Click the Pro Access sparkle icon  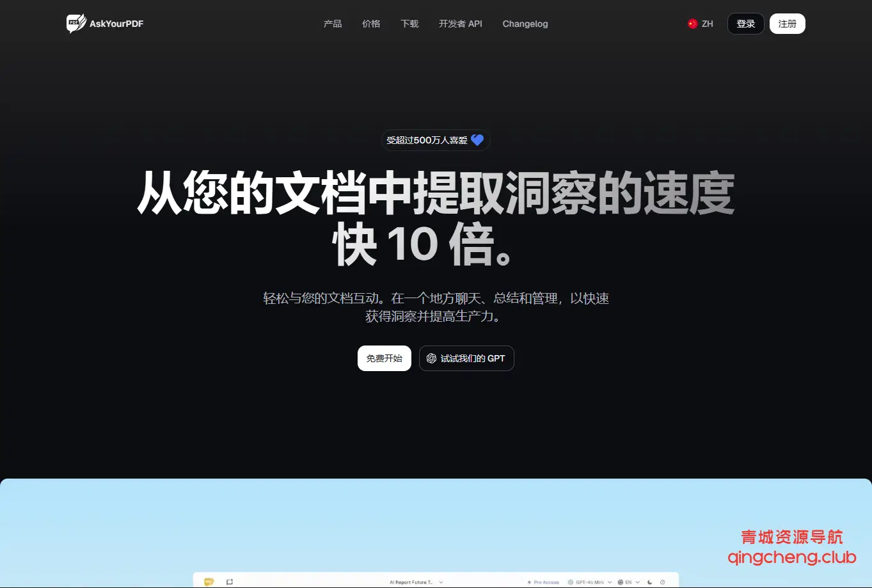coord(529,582)
